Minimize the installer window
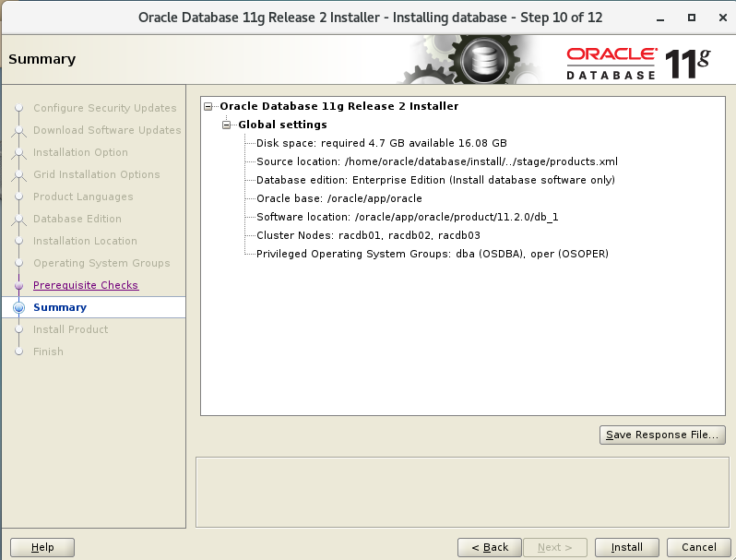Screen dimensions: 736x560 point(660,18)
